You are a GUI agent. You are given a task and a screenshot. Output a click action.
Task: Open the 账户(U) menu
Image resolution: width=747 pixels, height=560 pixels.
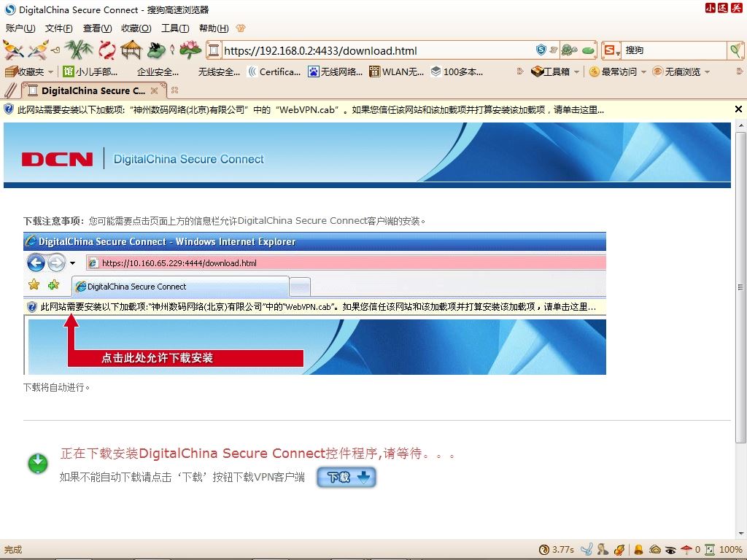(x=20, y=28)
